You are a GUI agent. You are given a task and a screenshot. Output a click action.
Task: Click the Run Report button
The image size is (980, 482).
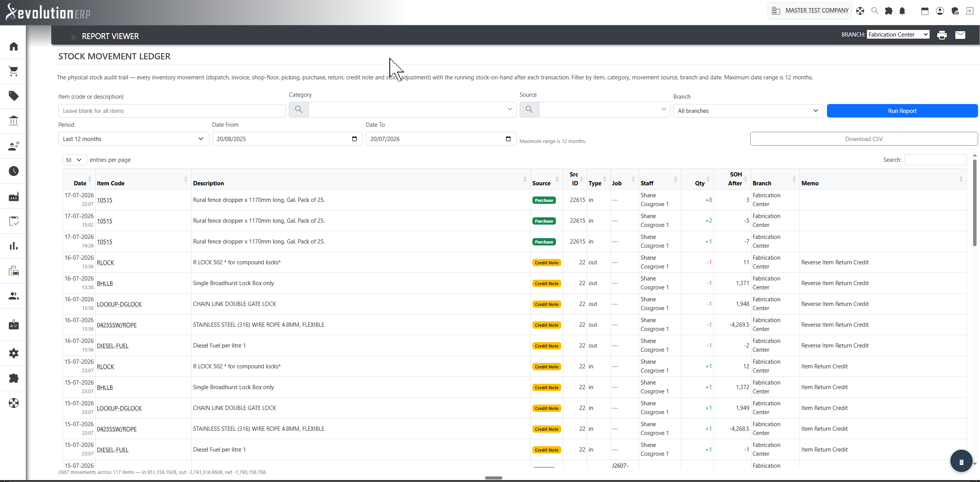[x=902, y=111]
